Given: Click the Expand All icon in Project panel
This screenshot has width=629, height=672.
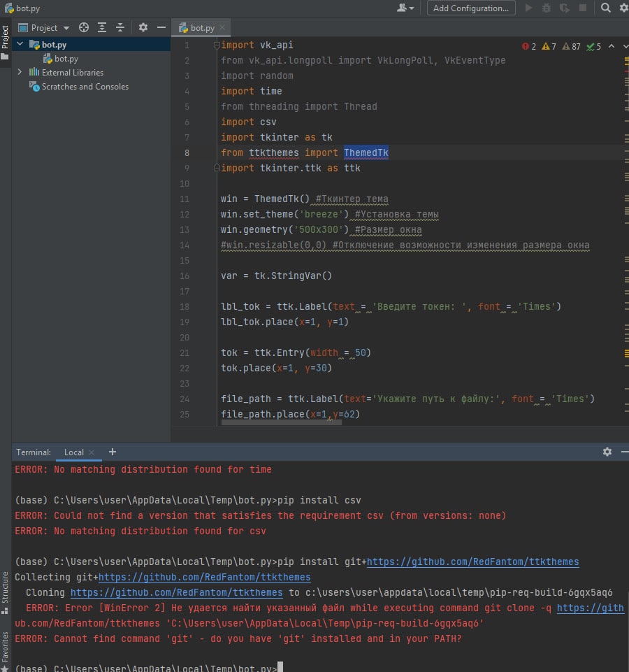Looking at the screenshot, I should click(x=102, y=28).
